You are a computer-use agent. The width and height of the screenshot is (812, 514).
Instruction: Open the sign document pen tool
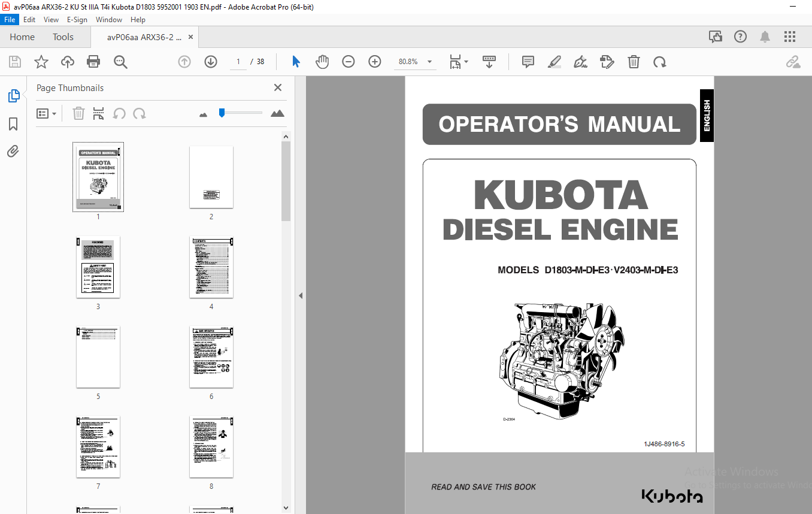580,62
